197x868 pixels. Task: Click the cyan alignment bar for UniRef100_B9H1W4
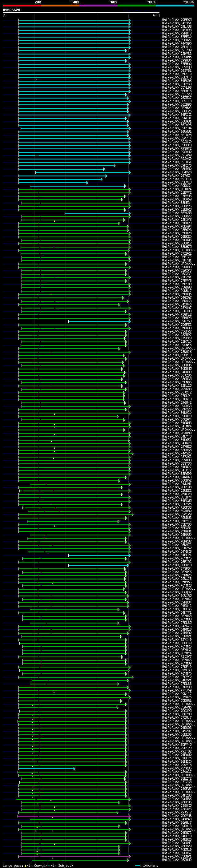75,128
